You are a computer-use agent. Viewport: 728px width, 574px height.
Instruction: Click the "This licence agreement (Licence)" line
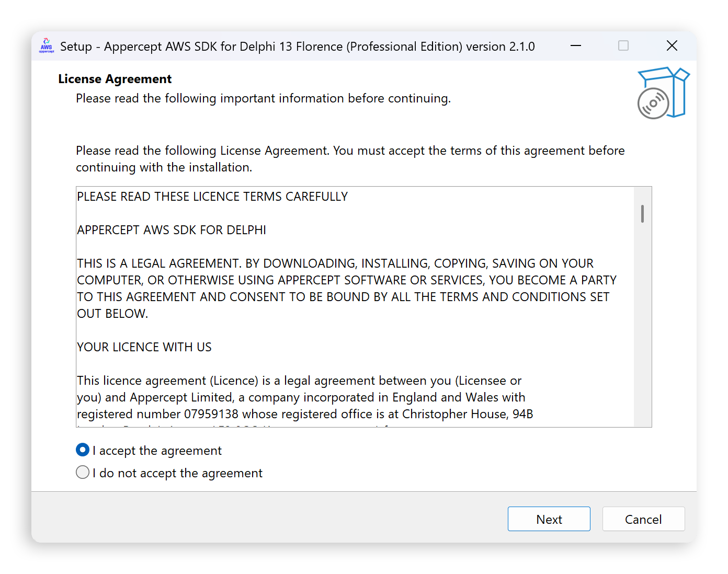pos(299,381)
